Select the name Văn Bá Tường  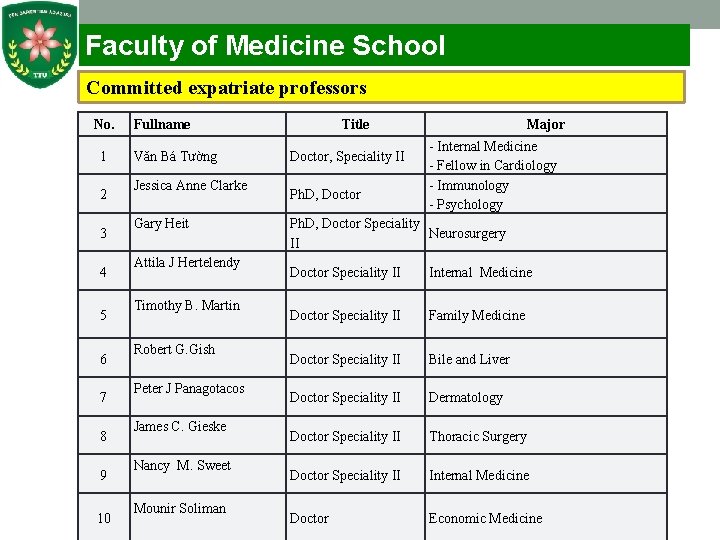[175, 156]
